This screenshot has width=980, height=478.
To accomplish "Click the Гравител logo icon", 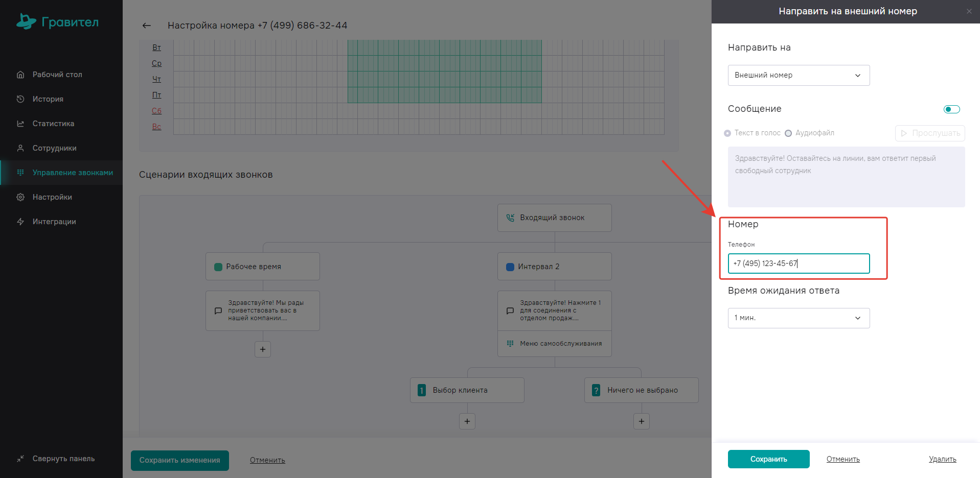I will tap(26, 21).
